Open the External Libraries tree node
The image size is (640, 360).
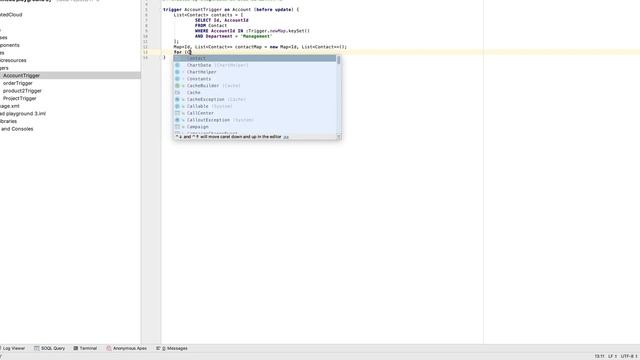coord(9,121)
